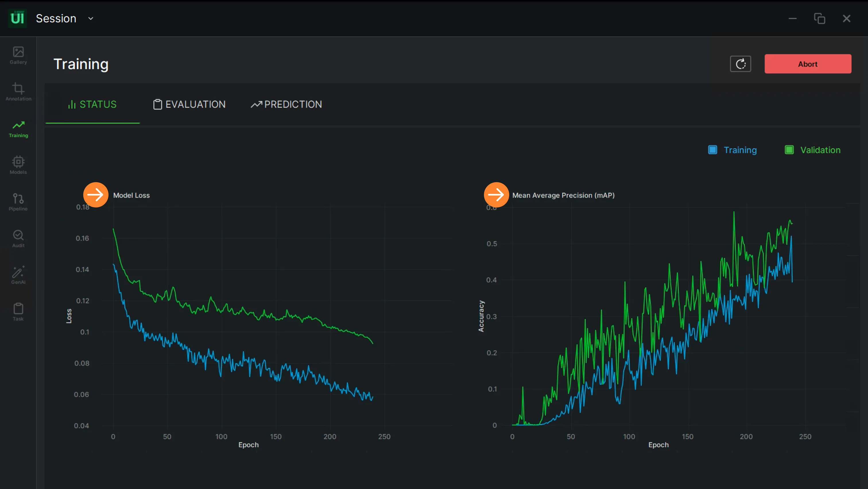Open the Gallery sidebar section
Image resolution: width=868 pixels, height=489 pixels.
click(x=18, y=56)
